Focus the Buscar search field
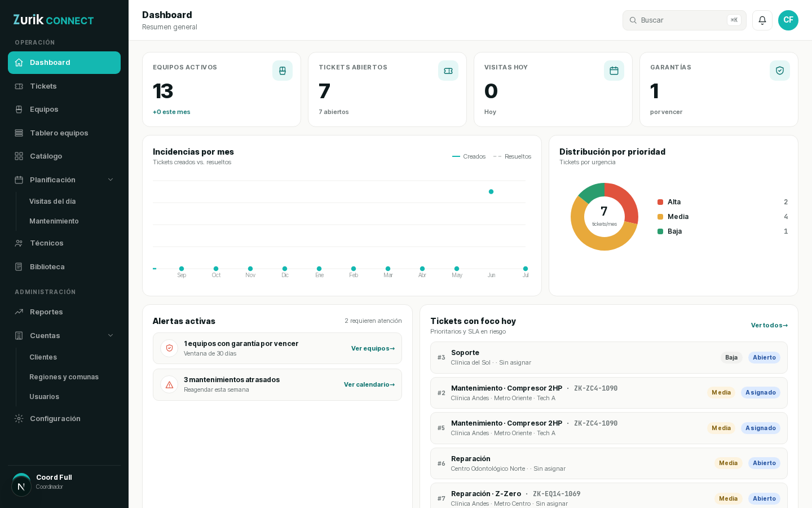The height and width of the screenshot is (508, 812). (685, 20)
